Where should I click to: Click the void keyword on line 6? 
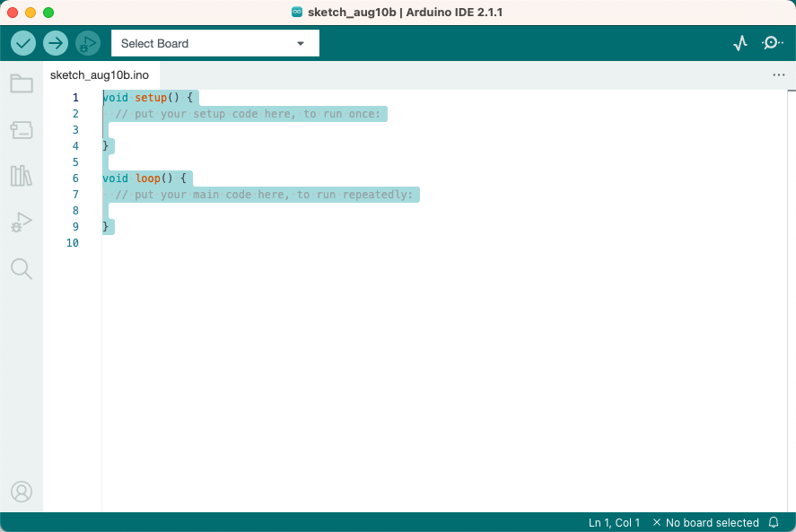(115, 179)
